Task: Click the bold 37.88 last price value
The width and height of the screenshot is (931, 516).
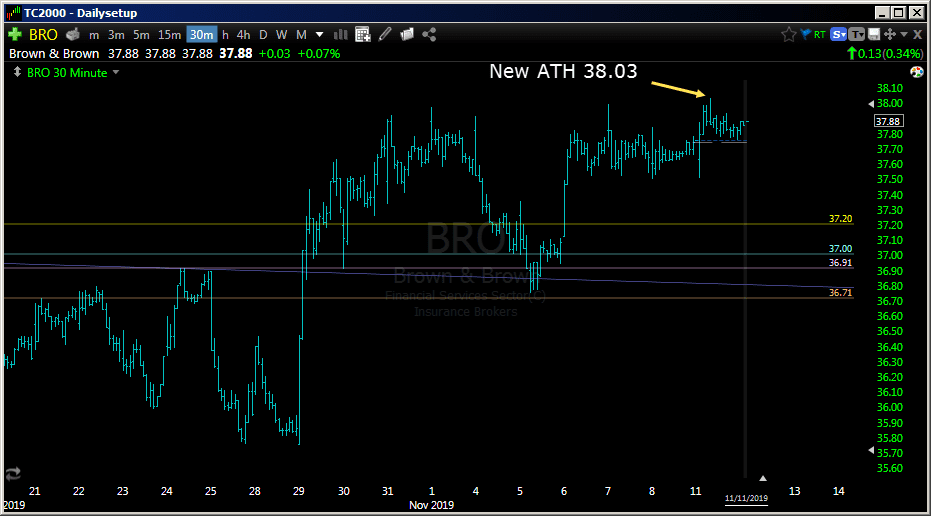Action: tap(236, 53)
